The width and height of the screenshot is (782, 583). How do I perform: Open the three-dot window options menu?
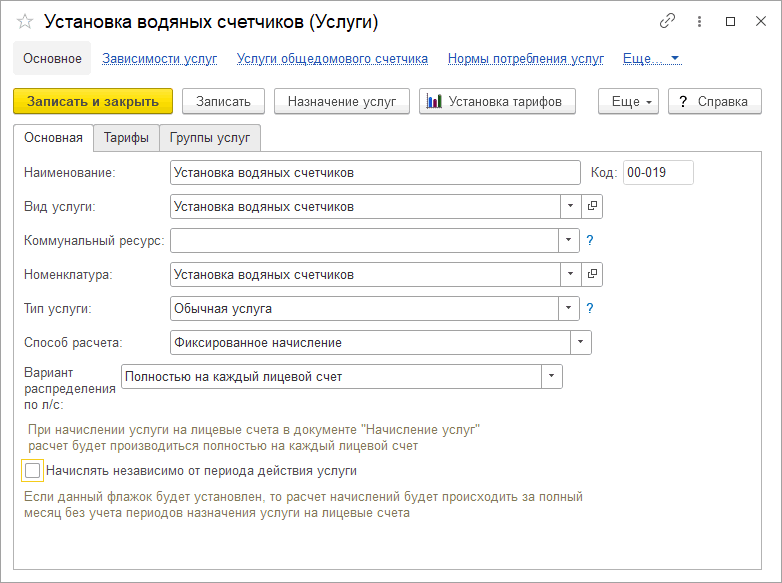click(x=699, y=21)
